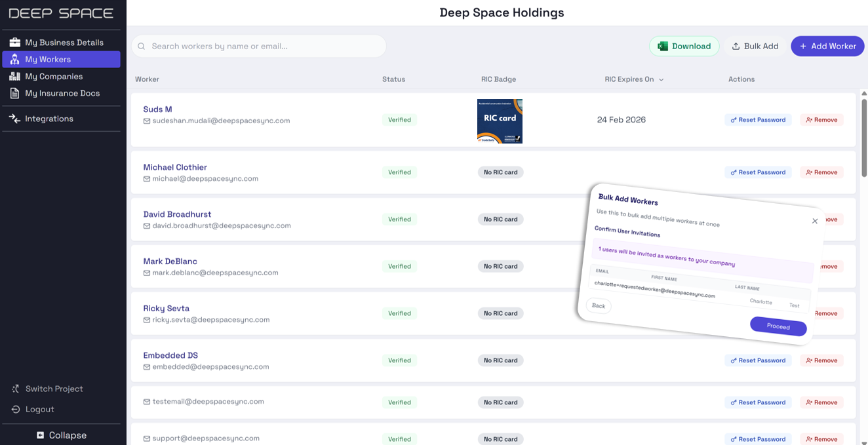The height and width of the screenshot is (445, 868).
Task: Reset password for support@deepspacesync.com
Action: point(758,439)
